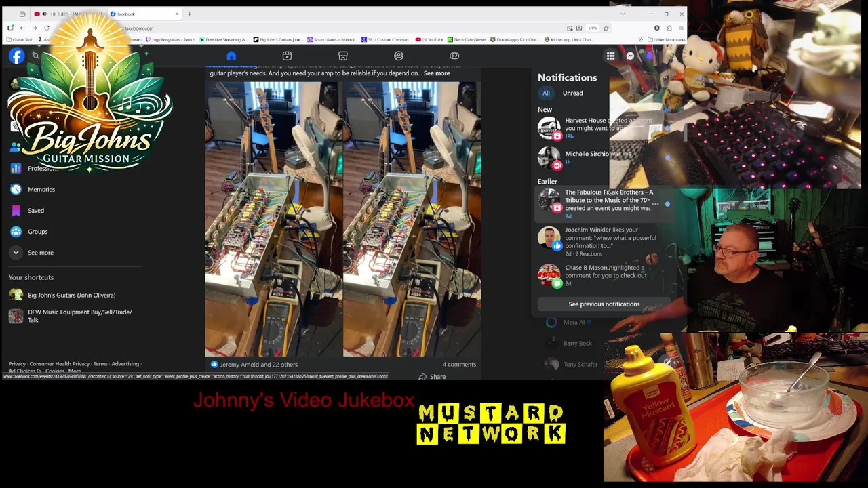Expand post text with See more
The image size is (868, 488).
point(437,73)
